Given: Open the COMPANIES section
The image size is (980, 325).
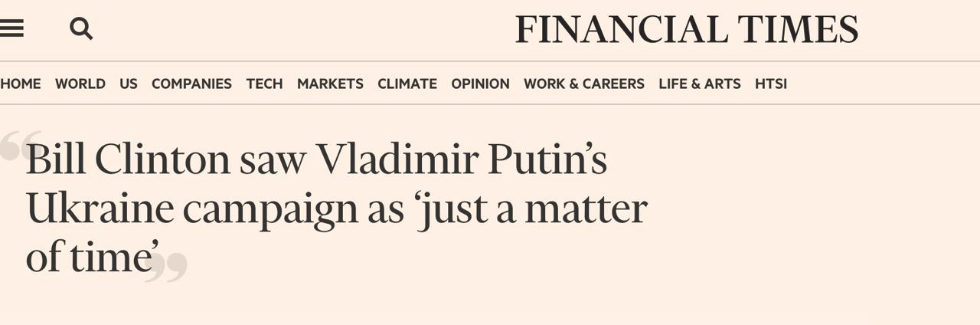Looking at the screenshot, I should [x=191, y=84].
